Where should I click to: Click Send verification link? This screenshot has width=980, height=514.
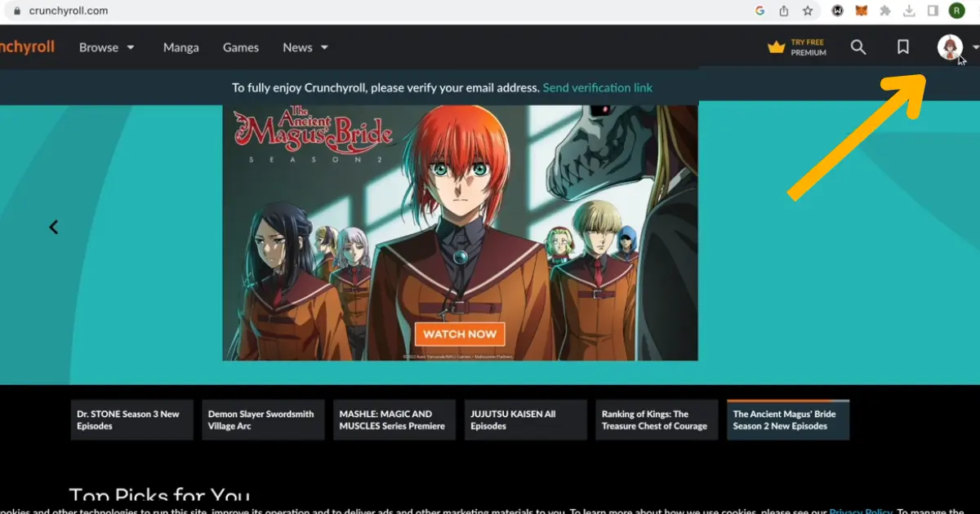[x=598, y=87]
